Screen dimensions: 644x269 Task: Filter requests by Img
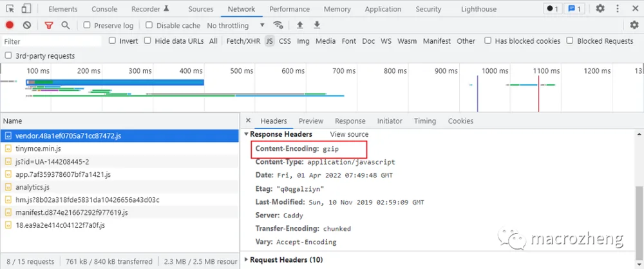[x=303, y=41]
